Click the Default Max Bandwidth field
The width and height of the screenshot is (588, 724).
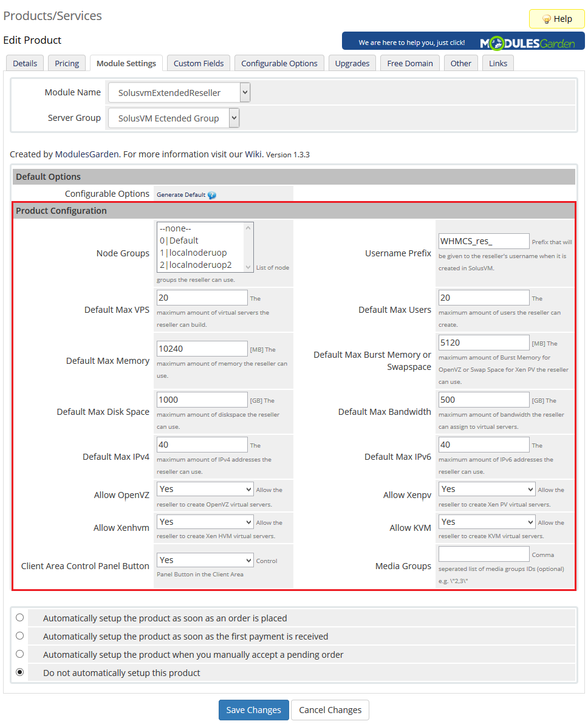pyautogui.click(x=484, y=400)
